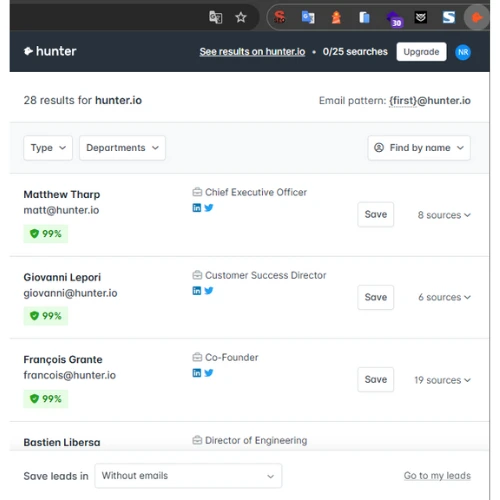500x500 pixels.
Task: Click the name François Grante
Action: coord(63,360)
